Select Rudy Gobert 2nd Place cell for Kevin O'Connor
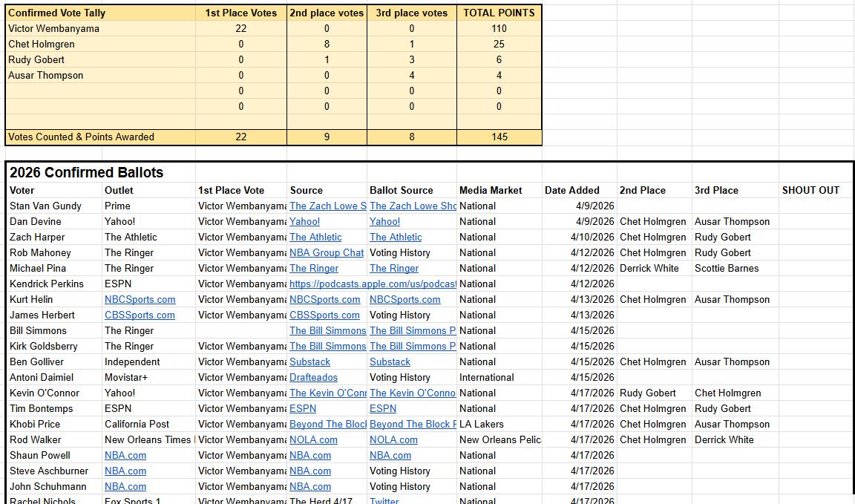 [655, 393]
